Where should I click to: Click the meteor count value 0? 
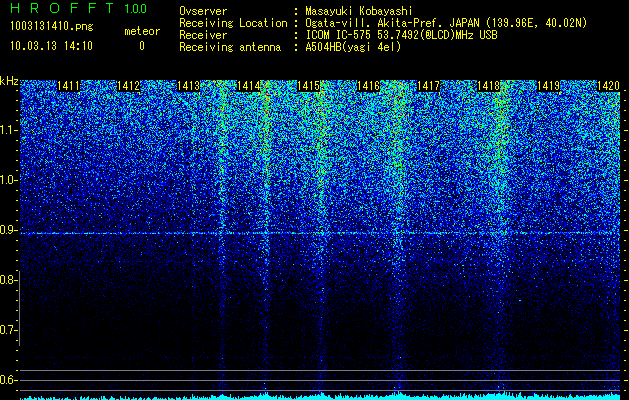[142, 46]
